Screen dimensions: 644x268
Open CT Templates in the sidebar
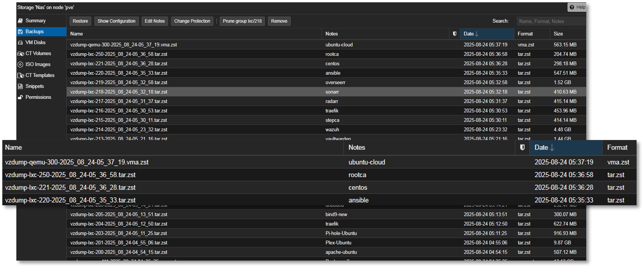40,75
